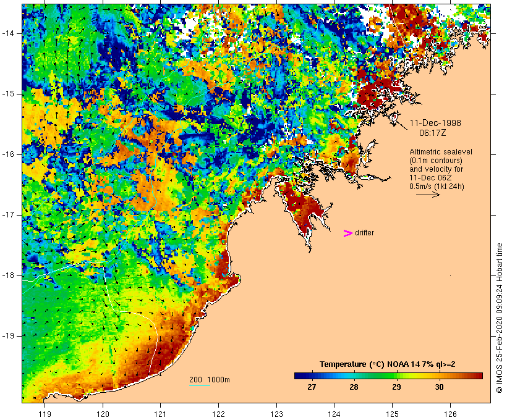507x420 pixels.
Task: Click longitude axis label '125'
Action: (x=392, y=414)
